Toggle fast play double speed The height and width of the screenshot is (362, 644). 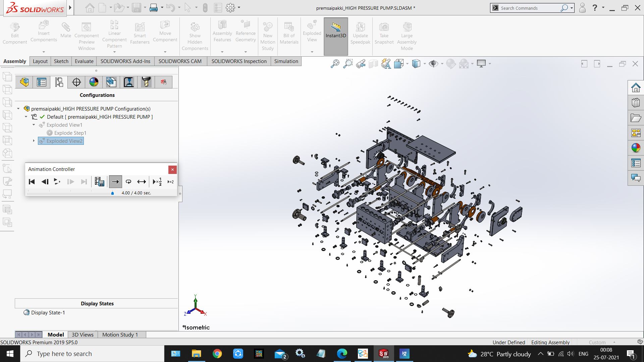170,182
